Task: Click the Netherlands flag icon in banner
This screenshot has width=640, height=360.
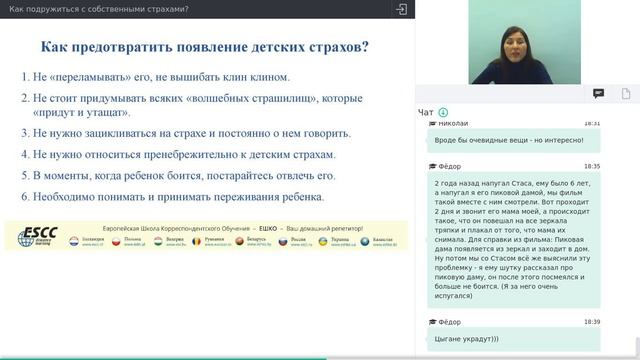Action: click(x=74, y=241)
